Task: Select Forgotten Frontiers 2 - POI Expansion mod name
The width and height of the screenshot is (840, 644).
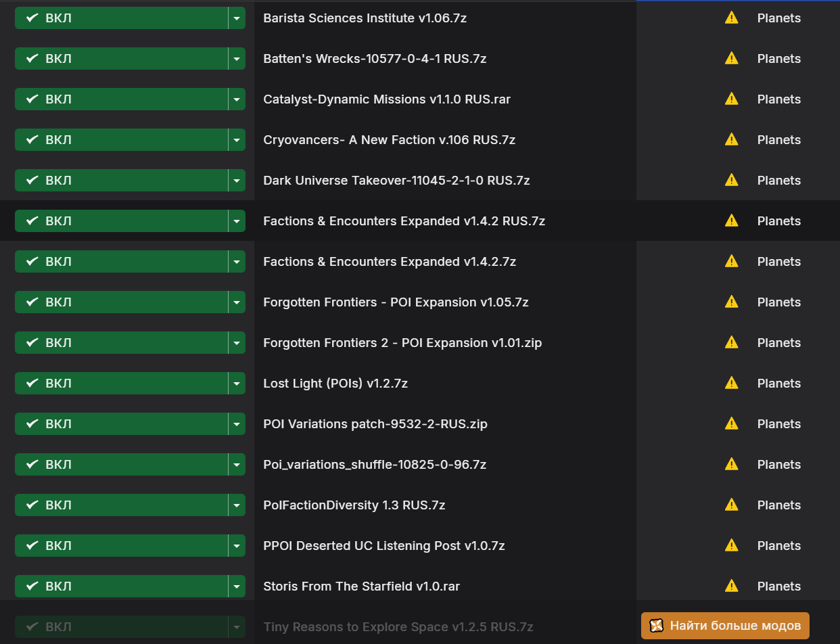Action: tap(402, 343)
